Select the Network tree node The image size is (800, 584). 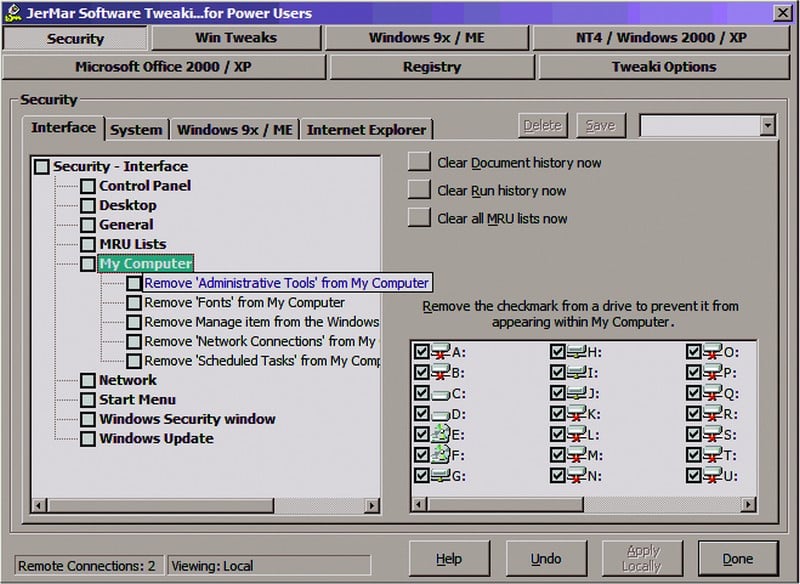[128, 380]
